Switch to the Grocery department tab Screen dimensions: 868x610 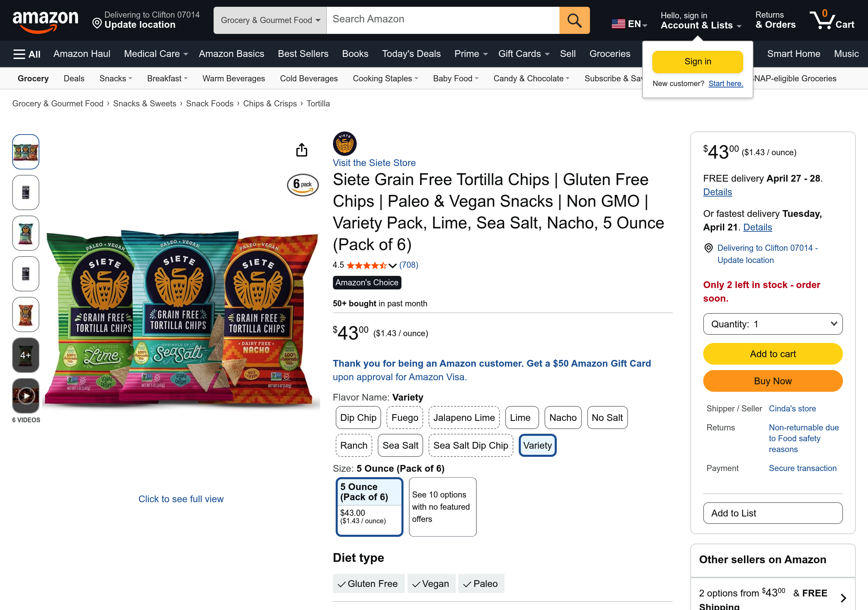pos(33,78)
